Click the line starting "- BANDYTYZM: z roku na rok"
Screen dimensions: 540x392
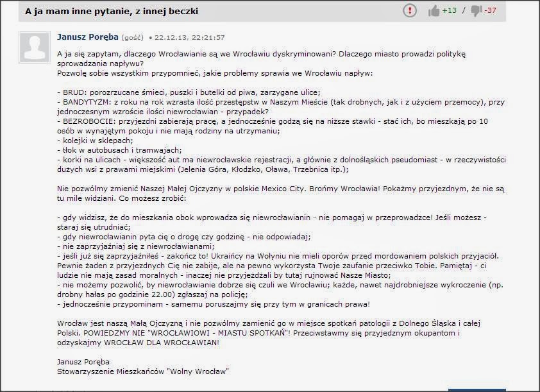[281, 102]
